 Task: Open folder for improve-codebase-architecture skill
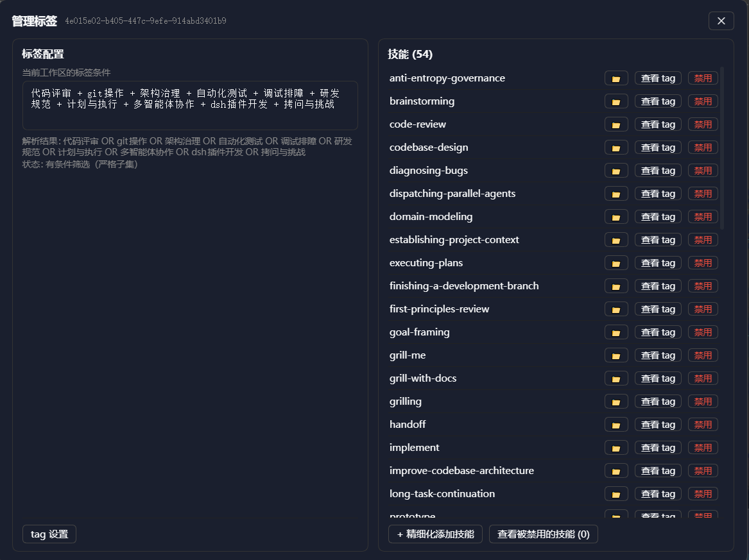pyautogui.click(x=616, y=471)
